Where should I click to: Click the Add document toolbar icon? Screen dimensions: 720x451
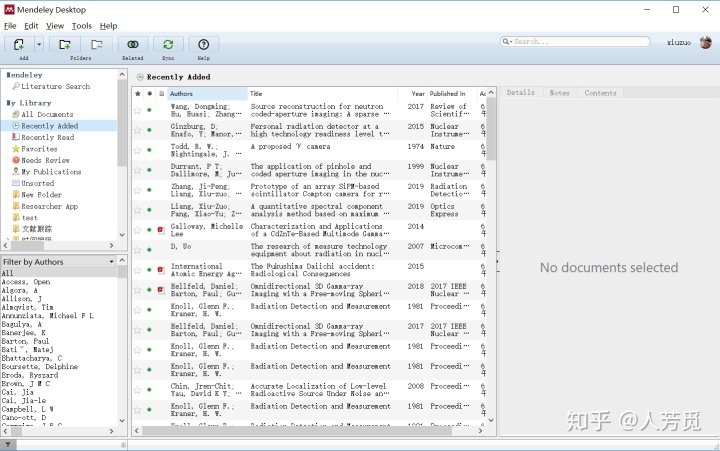[19, 45]
